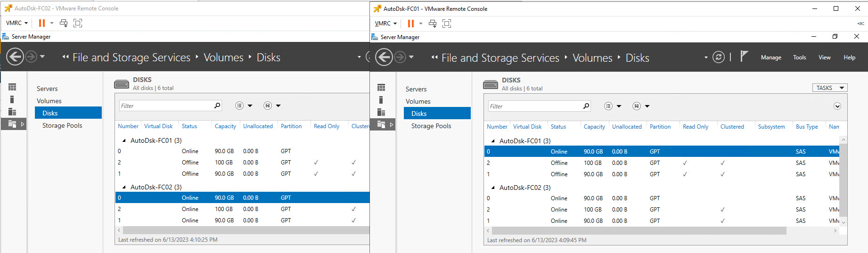The height and width of the screenshot is (253, 868).
Task: Sort by the Bus Type column header
Action: (x=807, y=127)
